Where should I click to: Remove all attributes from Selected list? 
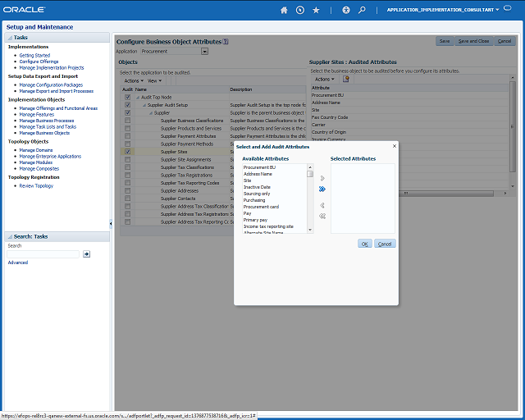click(x=322, y=216)
